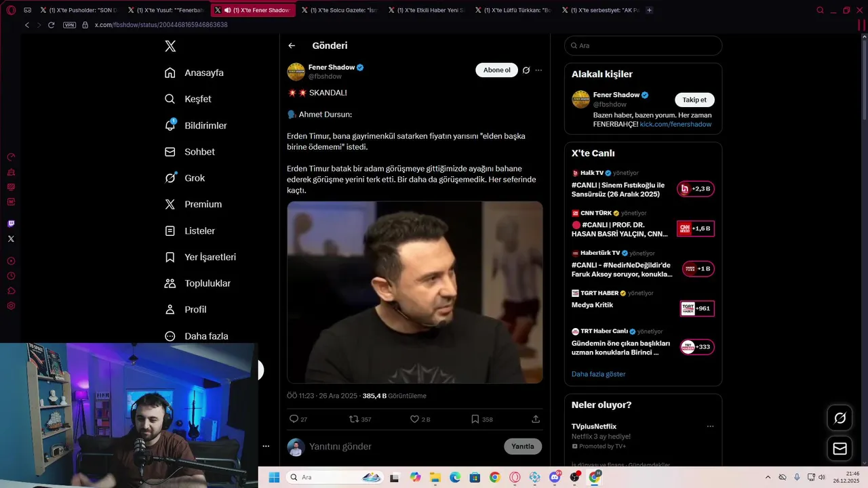Open Topluluklar communities
Viewport: 868px width, 488px height.
click(197, 283)
